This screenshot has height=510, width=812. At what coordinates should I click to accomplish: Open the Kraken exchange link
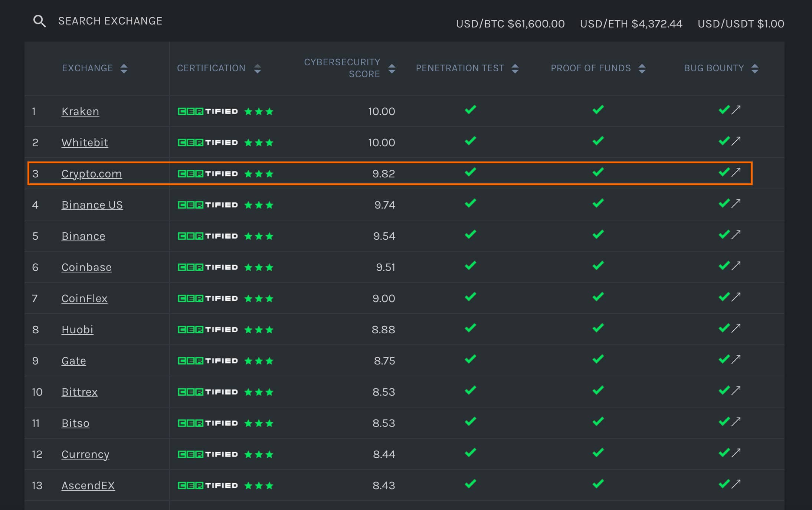click(x=80, y=111)
